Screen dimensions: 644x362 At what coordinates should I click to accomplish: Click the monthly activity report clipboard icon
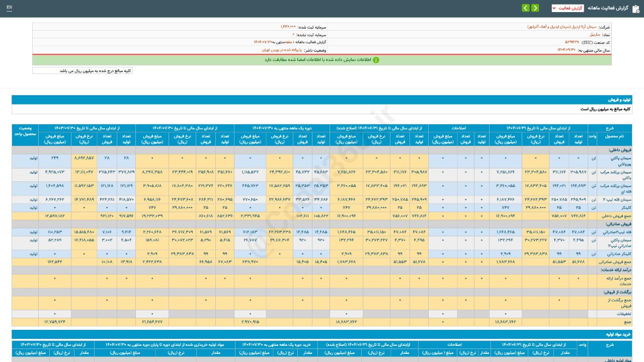point(635,8)
